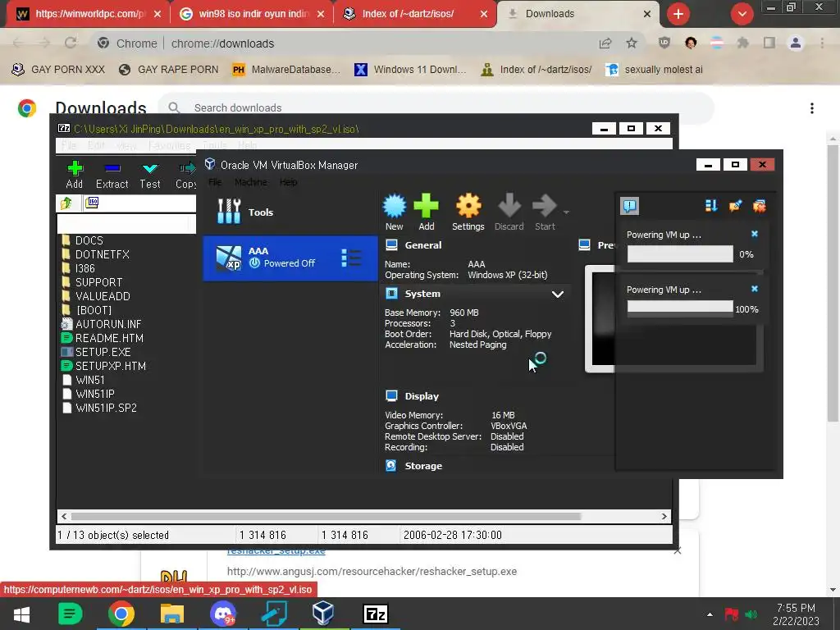Click 7-Zip horizontal scrollbar left arrow
The height and width of the screenshot is (630, 840).
coord(64,517)
